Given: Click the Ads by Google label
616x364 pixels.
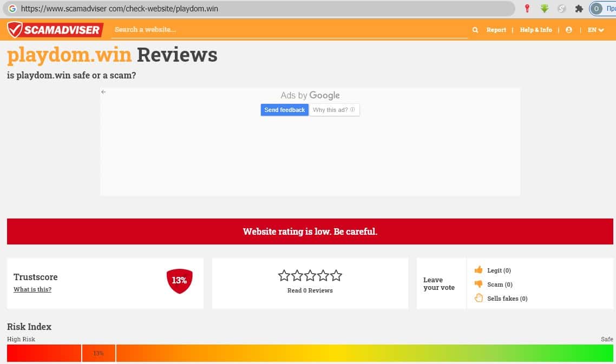Looking at the screenshot, I should click(310, 95).
